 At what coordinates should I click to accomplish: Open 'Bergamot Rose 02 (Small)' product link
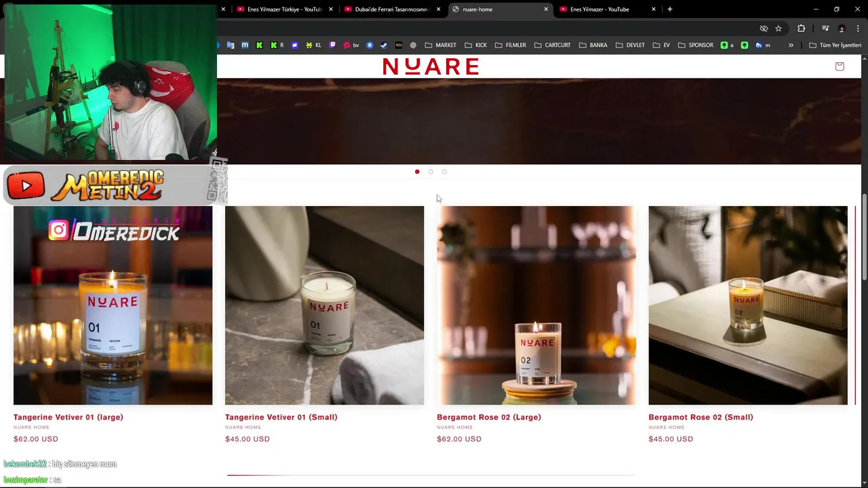[701, 417]
